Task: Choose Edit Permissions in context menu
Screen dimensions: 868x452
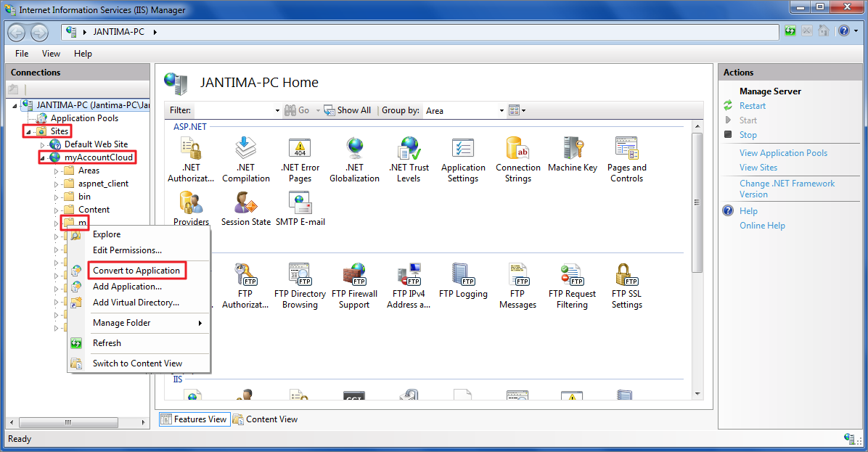Action: [139, 250]
